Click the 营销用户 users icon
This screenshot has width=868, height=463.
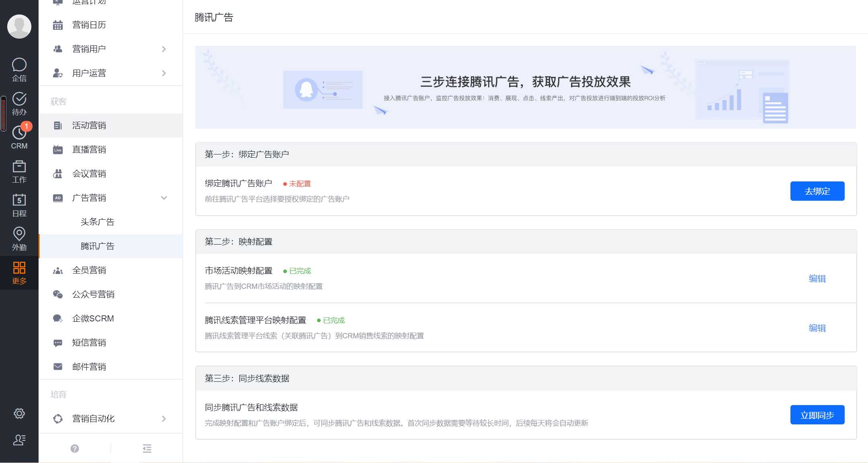[x=58, y=49]
